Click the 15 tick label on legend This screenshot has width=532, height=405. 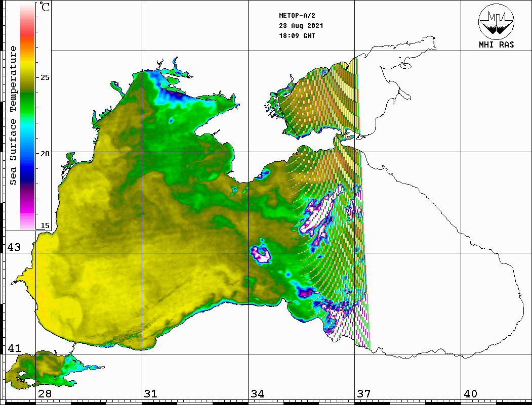(45, 226)
